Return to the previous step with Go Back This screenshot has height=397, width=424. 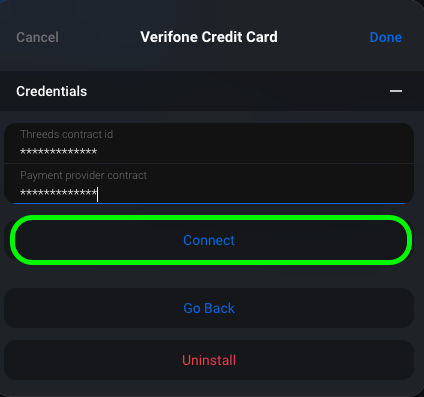point(209,308)
